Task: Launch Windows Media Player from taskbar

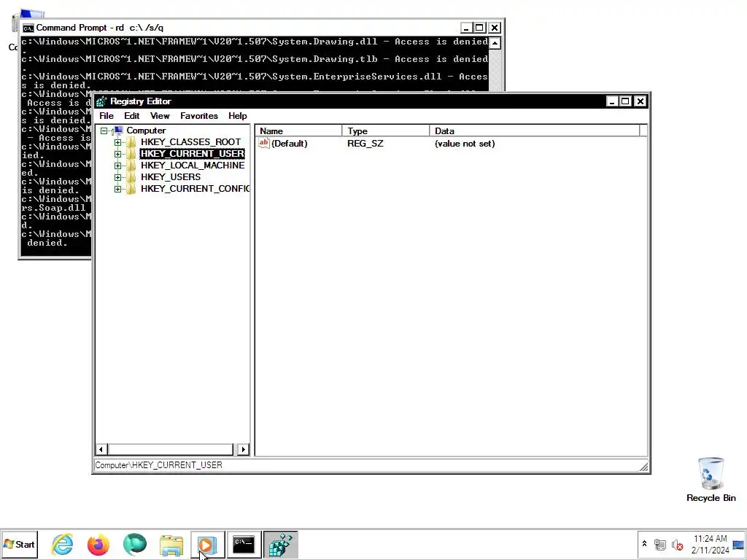Action: coord(207,545)
